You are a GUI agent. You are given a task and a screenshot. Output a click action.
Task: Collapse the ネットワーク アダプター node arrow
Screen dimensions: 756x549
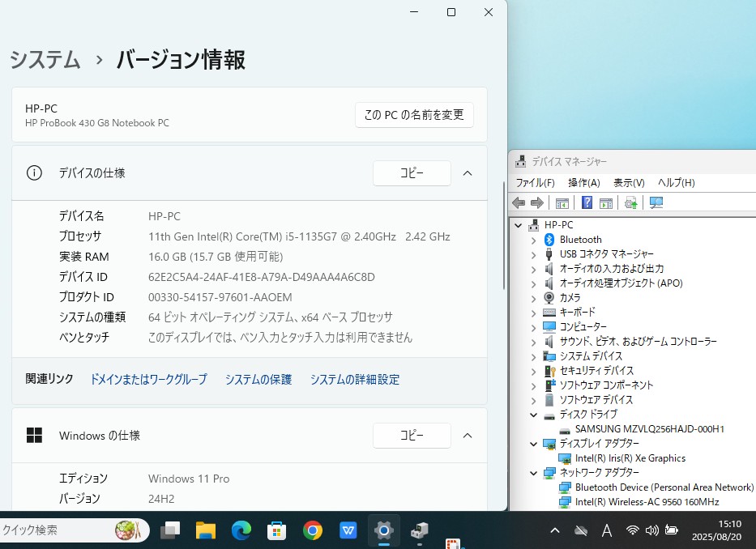coord(533,473)
